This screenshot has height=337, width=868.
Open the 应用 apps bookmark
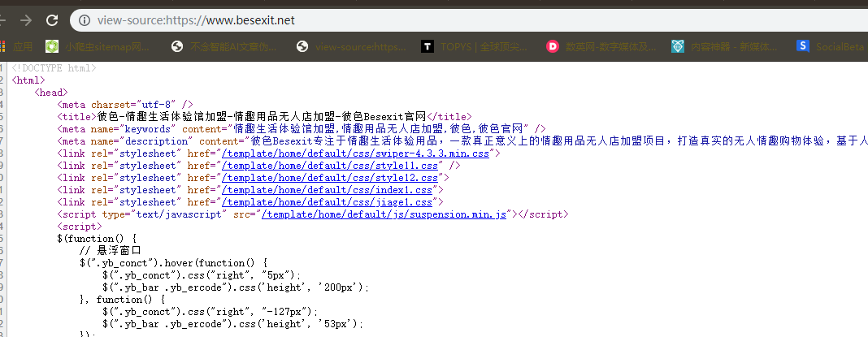click(x=16, y=46)
